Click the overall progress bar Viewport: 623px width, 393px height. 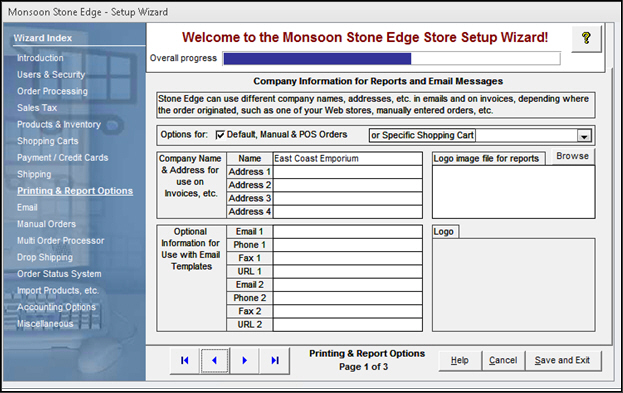(x=391, y=59)
